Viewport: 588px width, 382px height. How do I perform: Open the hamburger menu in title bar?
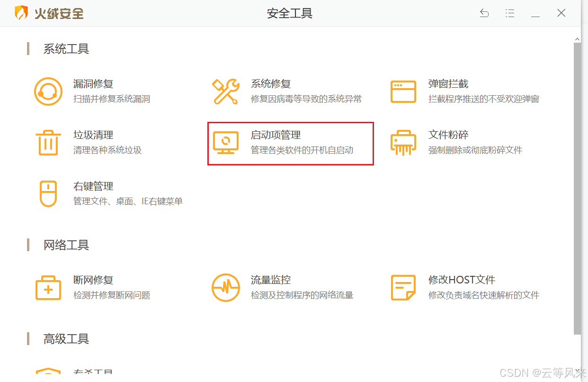coord(510,13)
